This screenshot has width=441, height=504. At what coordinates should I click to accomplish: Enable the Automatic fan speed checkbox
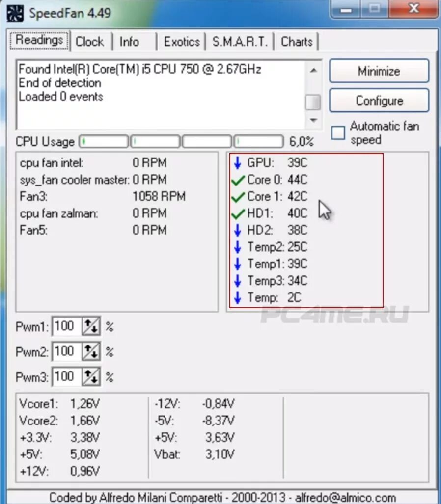pos(338,133)
